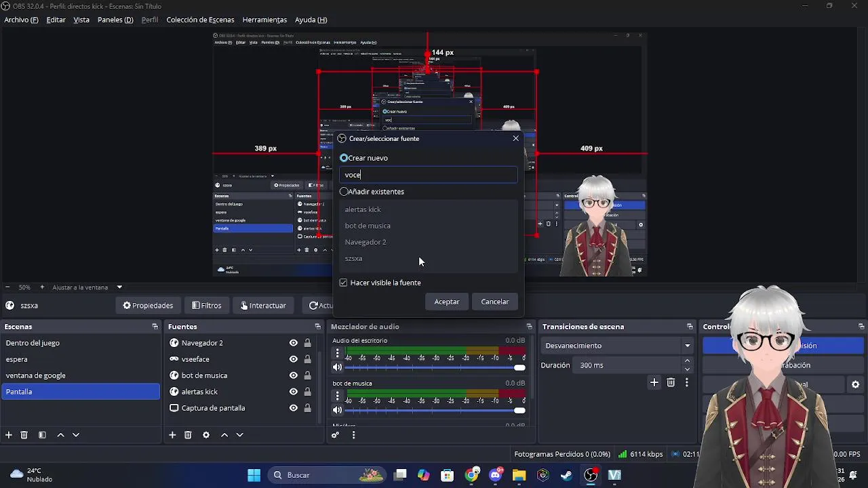Open the Paneles menu
The height and width of the screenshot is (488, 868).
coord(115,20)
